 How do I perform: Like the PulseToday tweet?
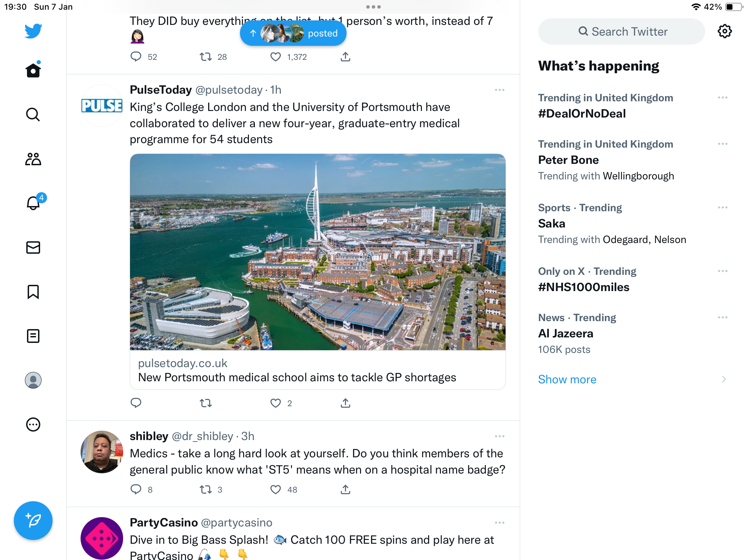276,403
